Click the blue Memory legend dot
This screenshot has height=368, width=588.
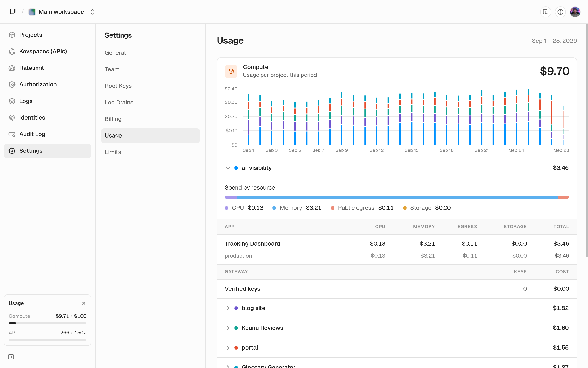[x=274, y=208]
